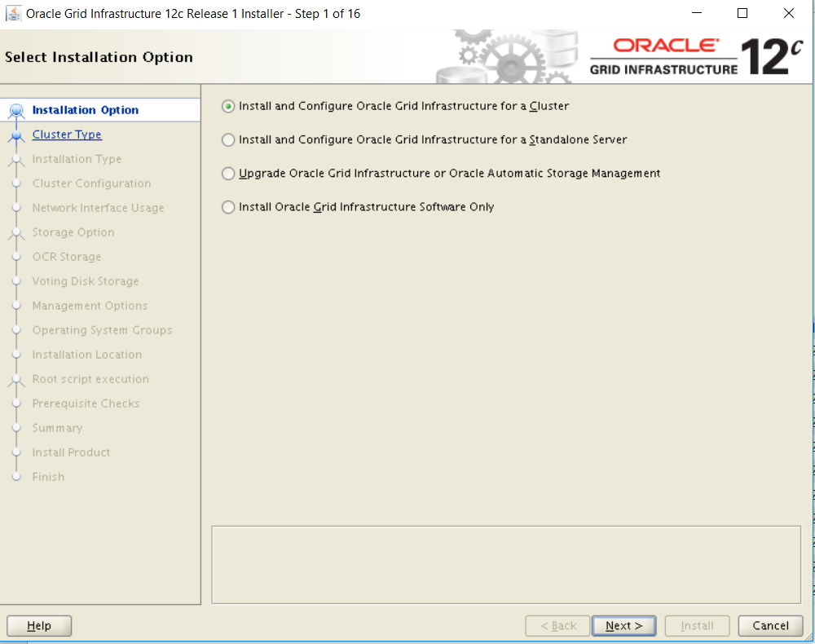
Task: Click the greyed-out Install button
Action: pos(697,626)
